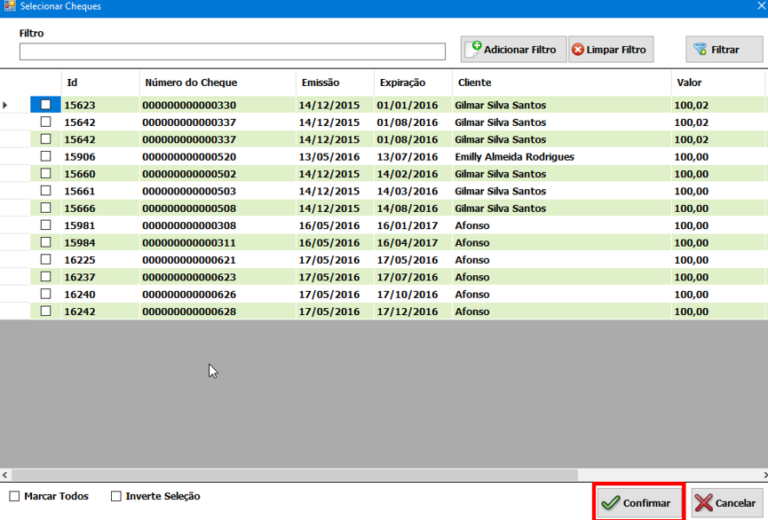
Task: Click the Cliente column header
Action: (473, 82)
